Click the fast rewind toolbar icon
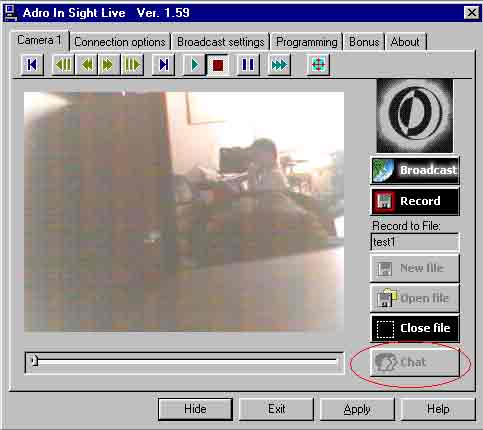483x430 pixels. 63,65
